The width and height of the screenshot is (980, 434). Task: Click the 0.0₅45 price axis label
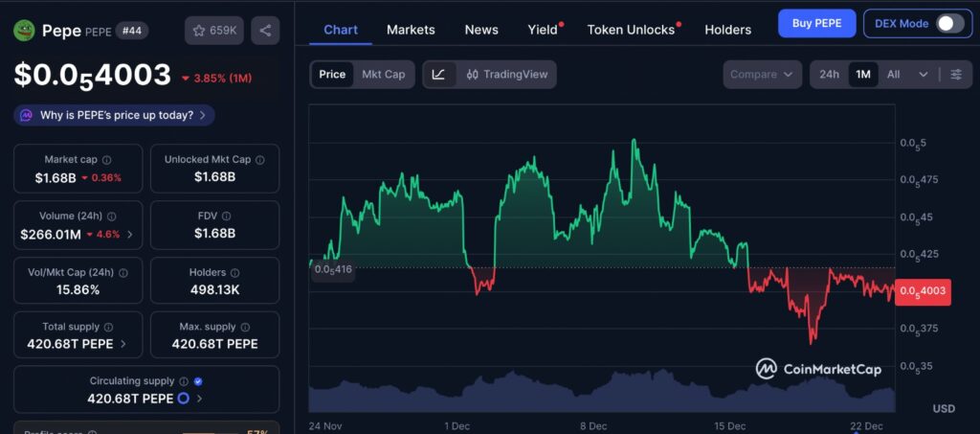pos(917,217)
